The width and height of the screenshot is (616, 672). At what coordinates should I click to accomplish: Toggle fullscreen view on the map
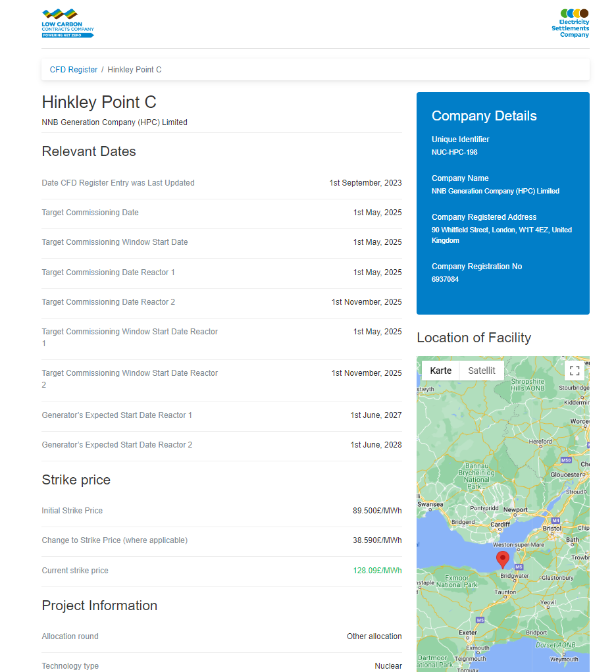click(575, 371)
